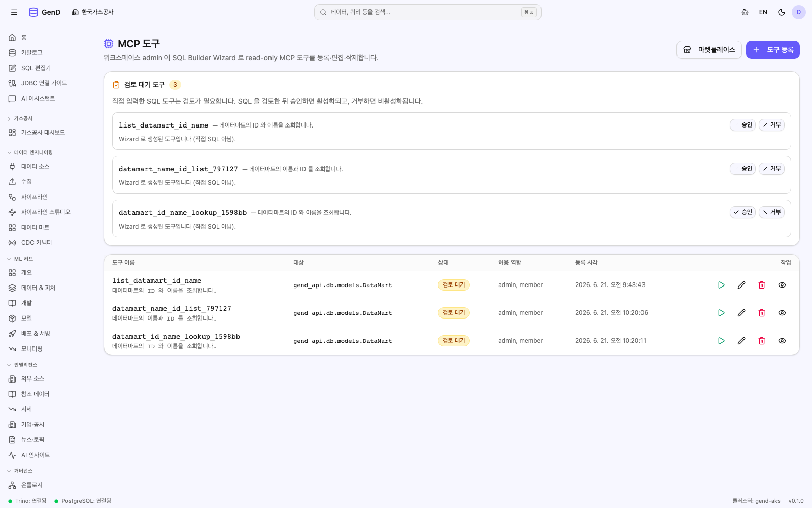This screenshot has width=812, height=508.
Task: Click the 배포 & 서빙 rocket icon
Action: pyautogui.click(x=12, y=334)
